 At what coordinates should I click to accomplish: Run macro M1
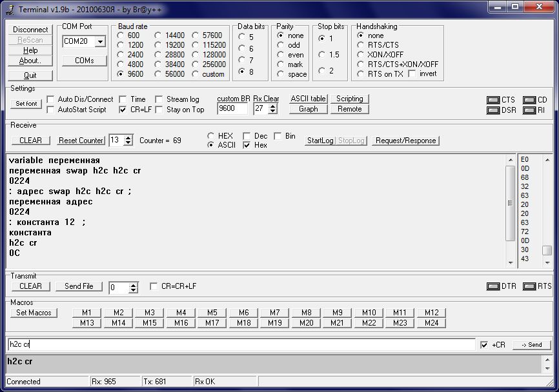tap(86, 313)
